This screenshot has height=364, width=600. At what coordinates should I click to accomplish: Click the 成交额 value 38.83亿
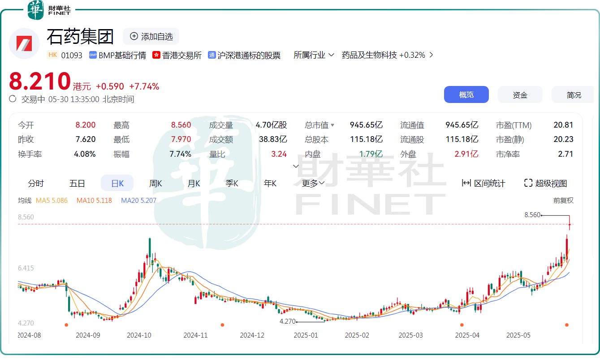[273, 139]
